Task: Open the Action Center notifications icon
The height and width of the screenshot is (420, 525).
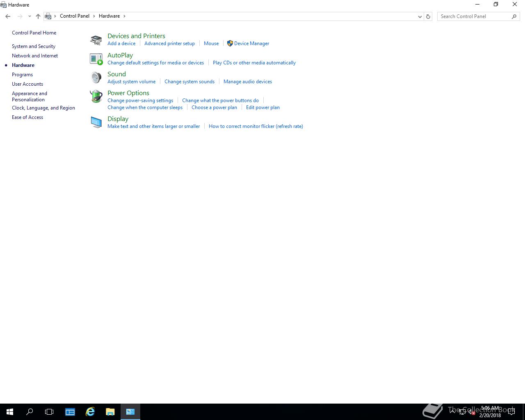Action: (511, 412)
